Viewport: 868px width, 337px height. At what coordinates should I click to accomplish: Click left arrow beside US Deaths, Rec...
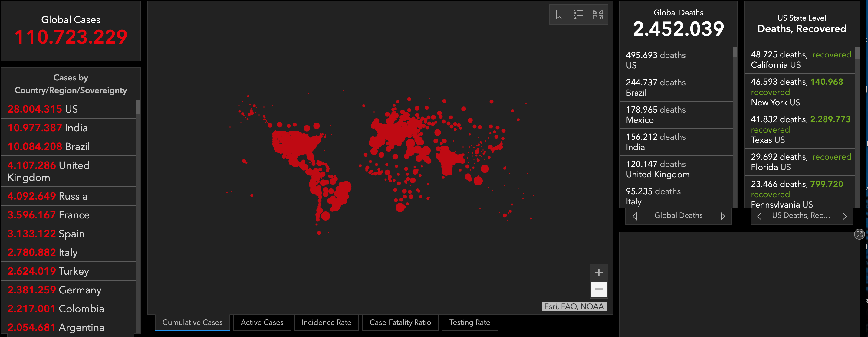coord(760,216)
